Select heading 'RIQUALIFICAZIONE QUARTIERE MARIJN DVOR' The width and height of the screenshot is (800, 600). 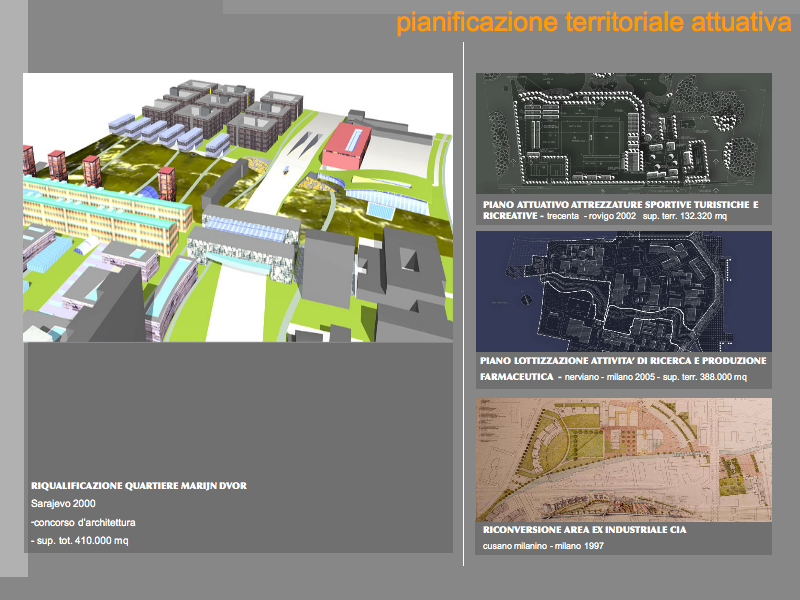click(x=139, y=486)
